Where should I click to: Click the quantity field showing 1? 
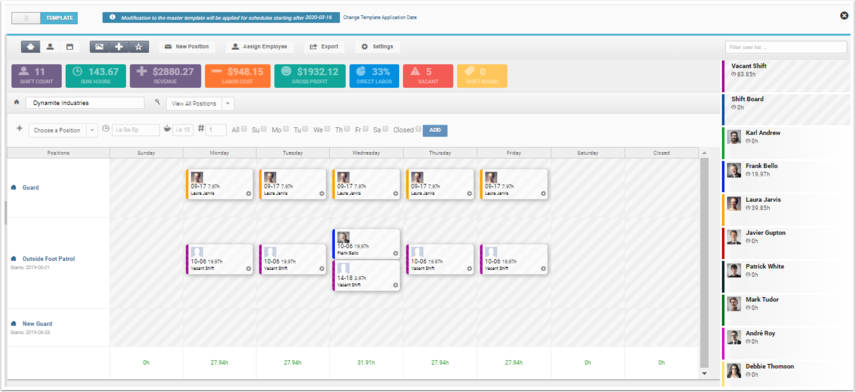point(216,130)
